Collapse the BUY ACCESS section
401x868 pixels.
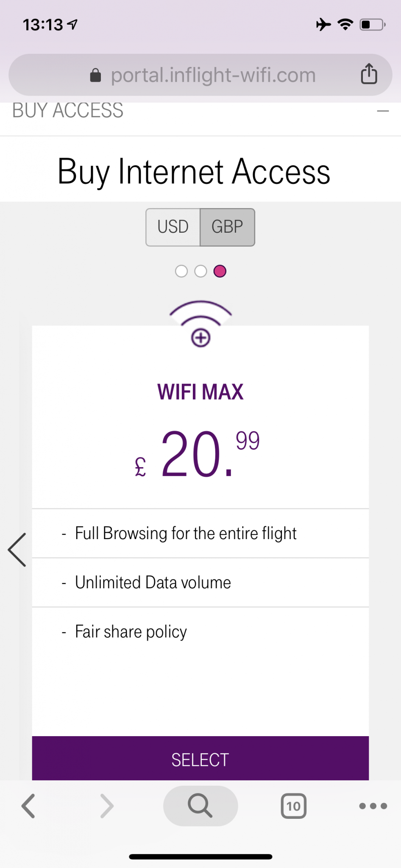[383, 111]
